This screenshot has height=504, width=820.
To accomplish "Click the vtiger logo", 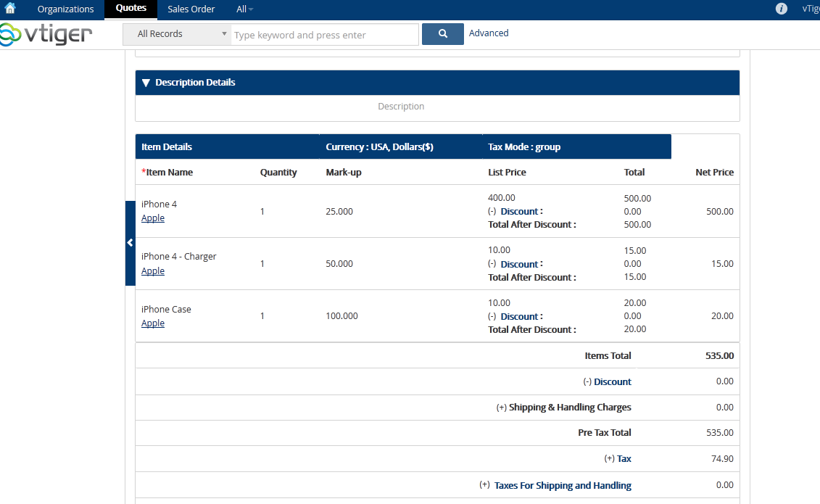I will [x=46, y=35].
